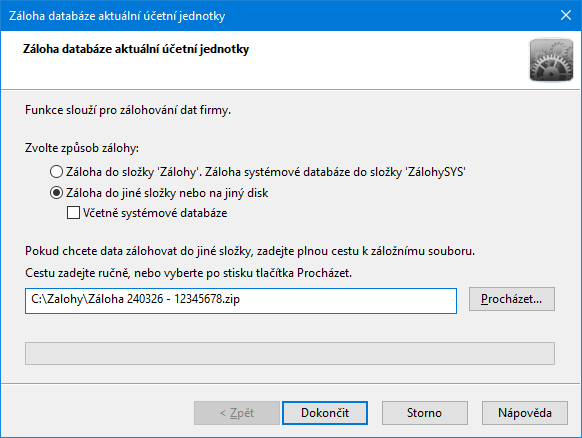Screen dimensions: 582x438
Task: Click the Dokončit button to finish
Action: 325,413
